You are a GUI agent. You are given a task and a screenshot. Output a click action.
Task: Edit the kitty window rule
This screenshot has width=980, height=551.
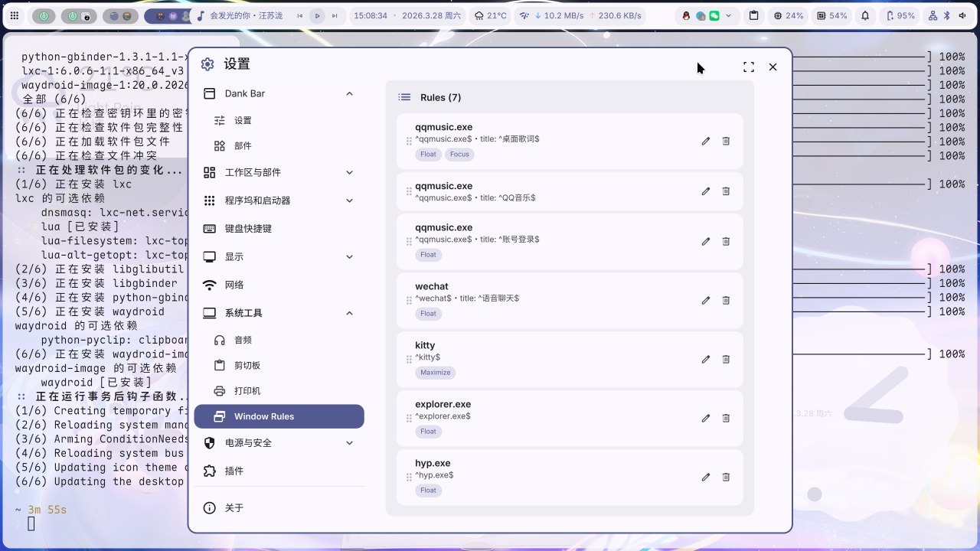click(x=705, y=359)
